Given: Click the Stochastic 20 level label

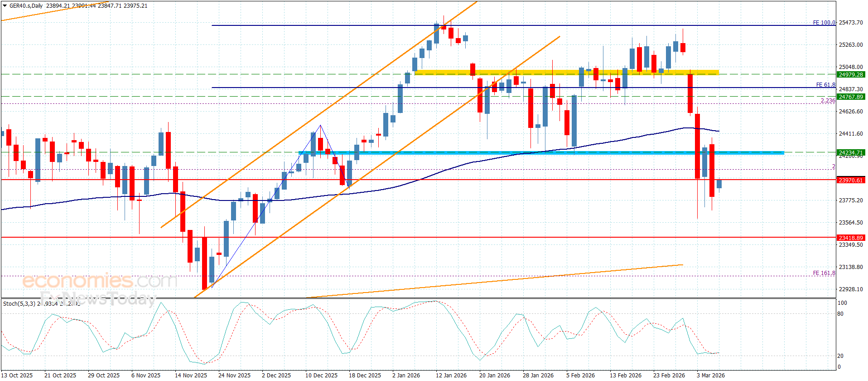Looking at the screenshot, I should [x=841, y=356].
